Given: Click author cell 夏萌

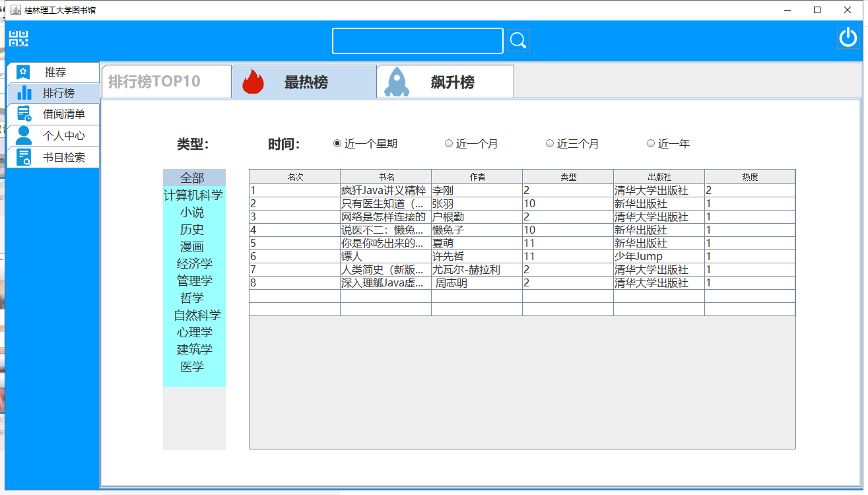Looking at the screenshot, I should click(x=477, y=244).
